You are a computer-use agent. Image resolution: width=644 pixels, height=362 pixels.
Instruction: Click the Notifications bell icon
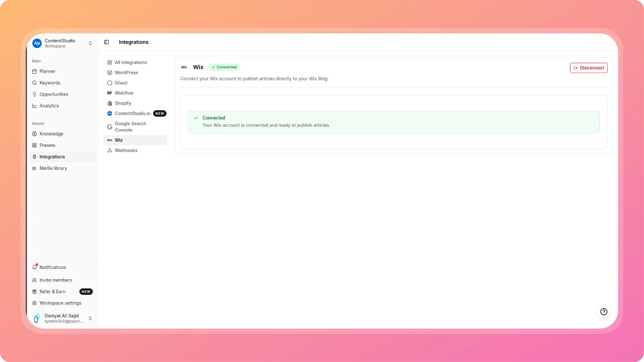[35, 267]
